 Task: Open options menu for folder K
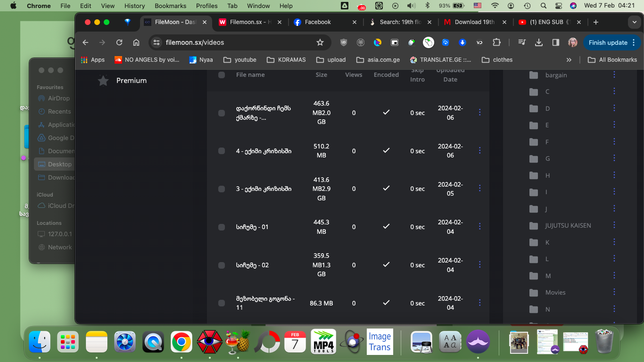[x=614, y=242]
